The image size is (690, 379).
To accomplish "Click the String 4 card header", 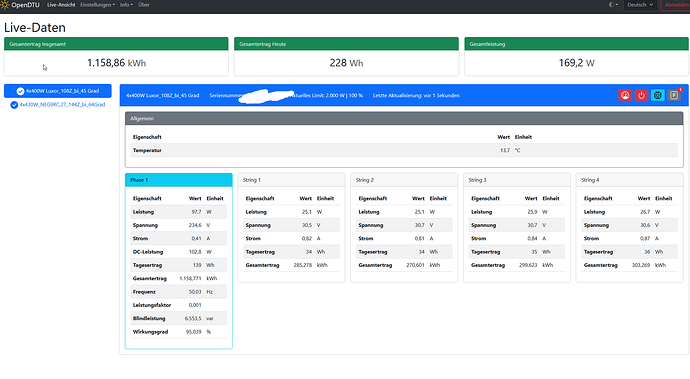I will (629, 180).
